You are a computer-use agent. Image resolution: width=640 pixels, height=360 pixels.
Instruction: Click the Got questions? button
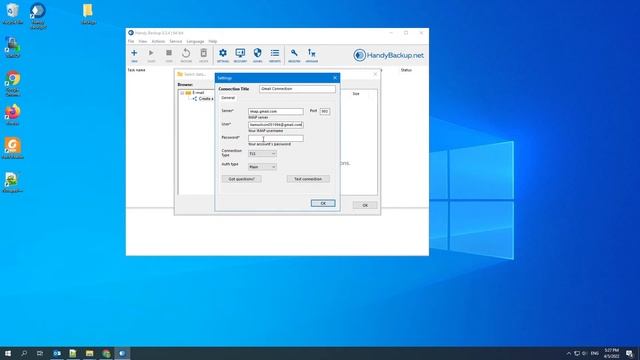[x=242, y=179]
